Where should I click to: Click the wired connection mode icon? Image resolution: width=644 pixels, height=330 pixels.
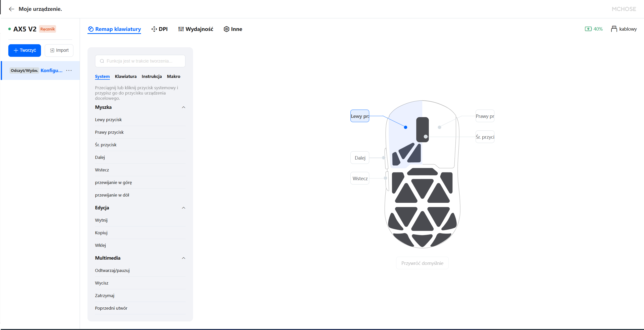tap(614, 29)
